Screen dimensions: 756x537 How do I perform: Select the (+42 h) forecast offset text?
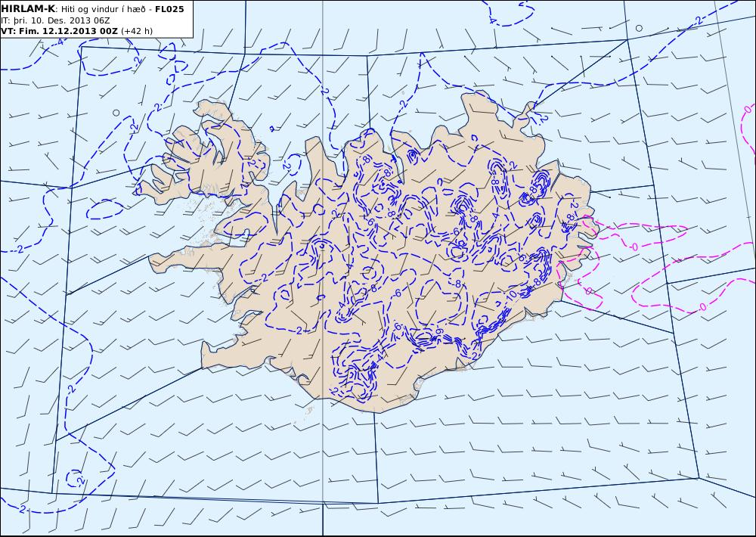coord(136,31)
